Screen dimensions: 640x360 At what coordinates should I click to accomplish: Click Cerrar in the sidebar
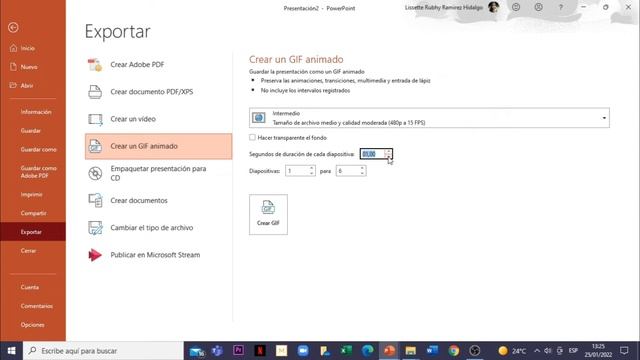[x=28, y=251]
